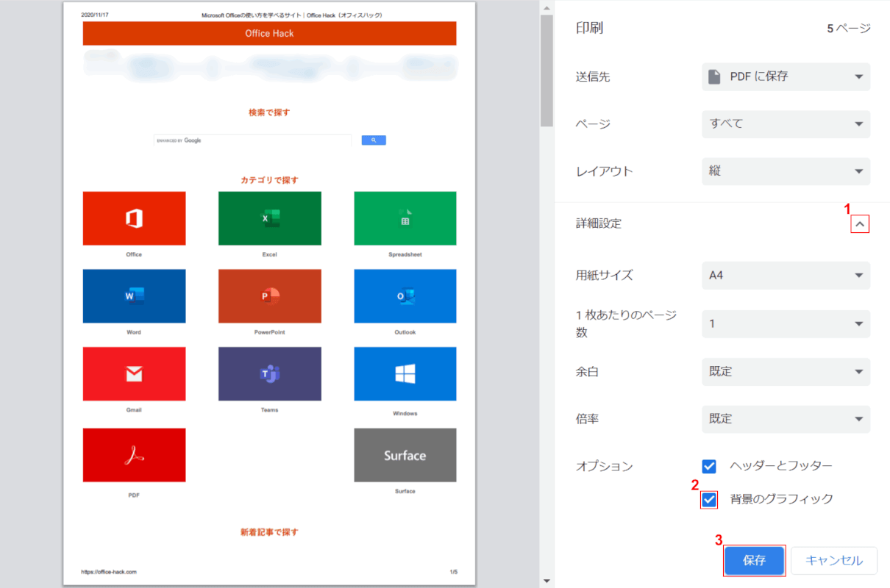Click the PowerPoint category tile
The image size is (890, 588).
click(x=270, y=296)
